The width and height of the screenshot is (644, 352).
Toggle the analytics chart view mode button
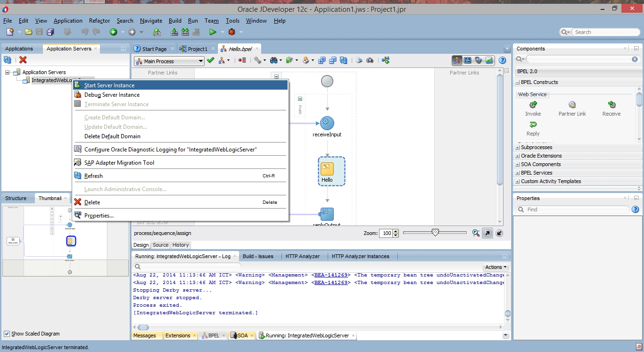pos(489,60)
